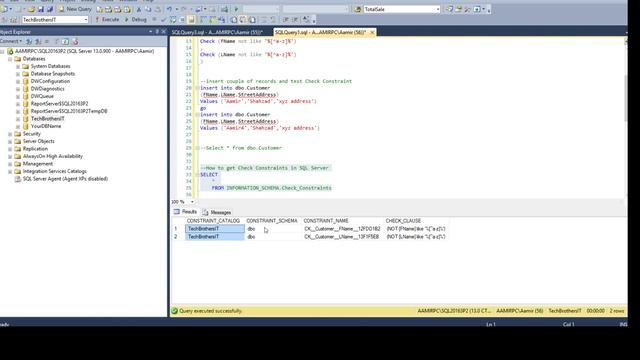The width and height of the screenshot is (640, 360).
Task: Toggle Include Live Query Statistics
Action: tap(212, 19)
